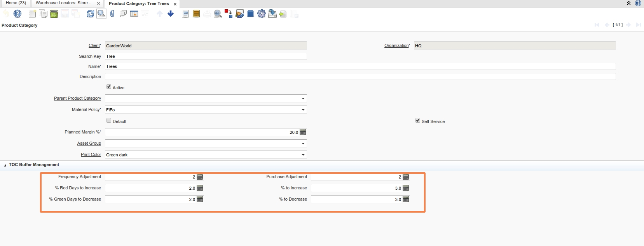Screen dimensions: 644x246
Task: Switch to the Home (23) tab
Action: [16, 3]
